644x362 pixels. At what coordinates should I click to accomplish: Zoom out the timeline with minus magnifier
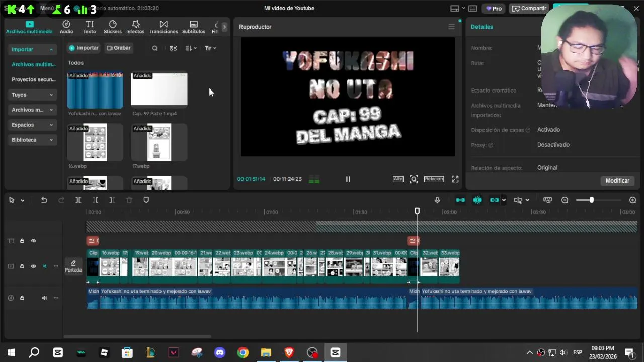click(x=565, y=200)
